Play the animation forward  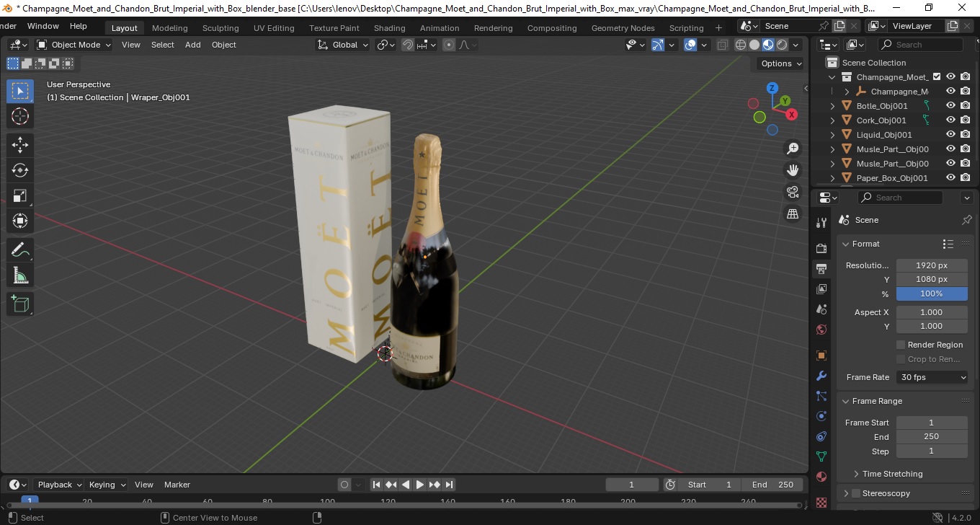pyautogui.click(x=420, y=485)
